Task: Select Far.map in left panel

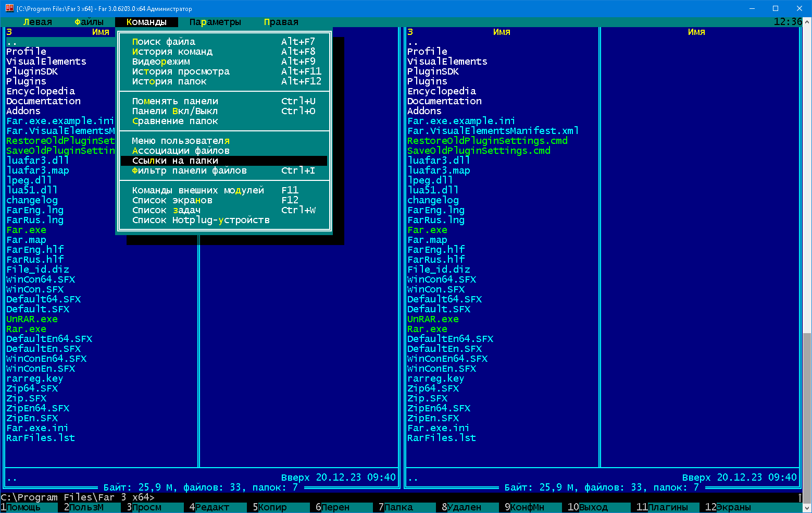Action: click(x=26, y=240)
